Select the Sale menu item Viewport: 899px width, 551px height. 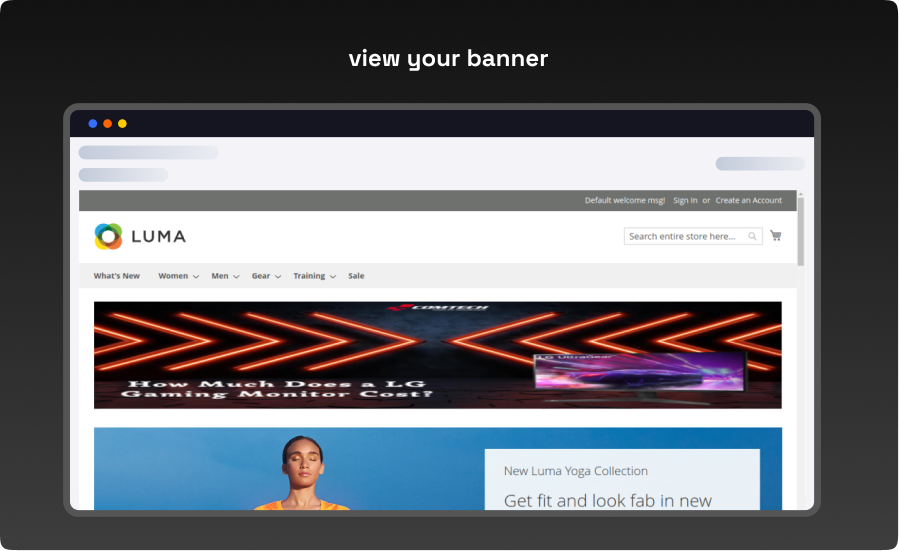[x=356, y=276]
